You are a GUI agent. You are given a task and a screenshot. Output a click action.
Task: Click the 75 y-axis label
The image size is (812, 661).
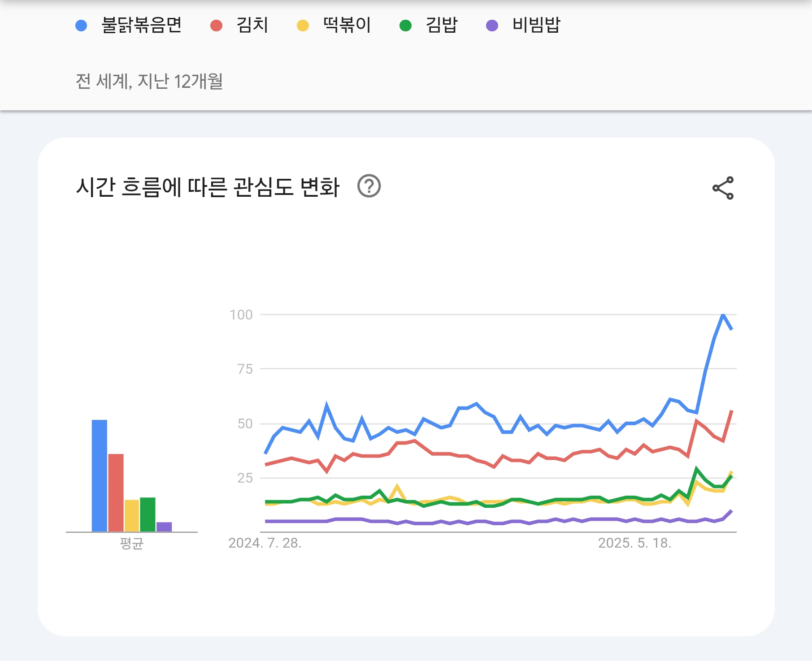(245, 369)
